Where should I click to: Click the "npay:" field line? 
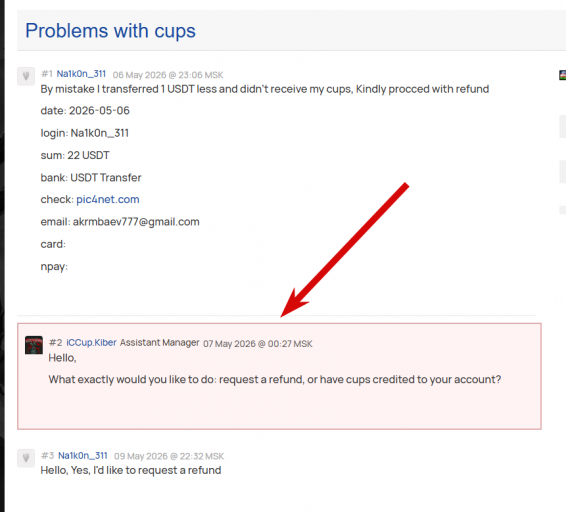[x=54, y=267]
